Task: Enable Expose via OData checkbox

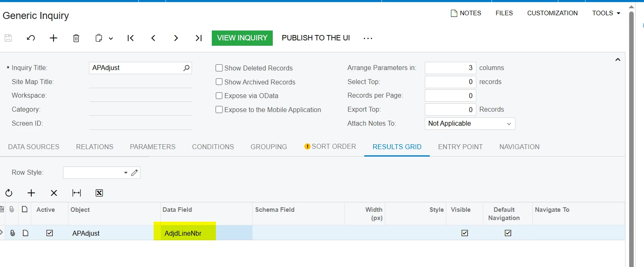Action: click(219, 96)
